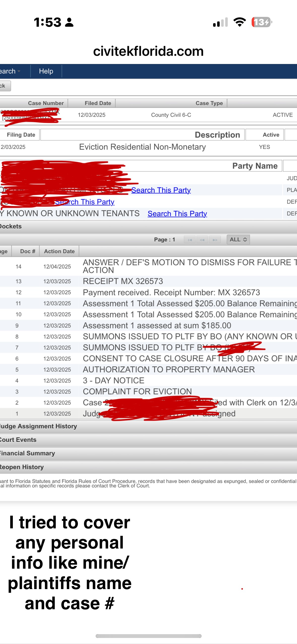
Task: Expand the Financial Summary section
Action: 27,454
